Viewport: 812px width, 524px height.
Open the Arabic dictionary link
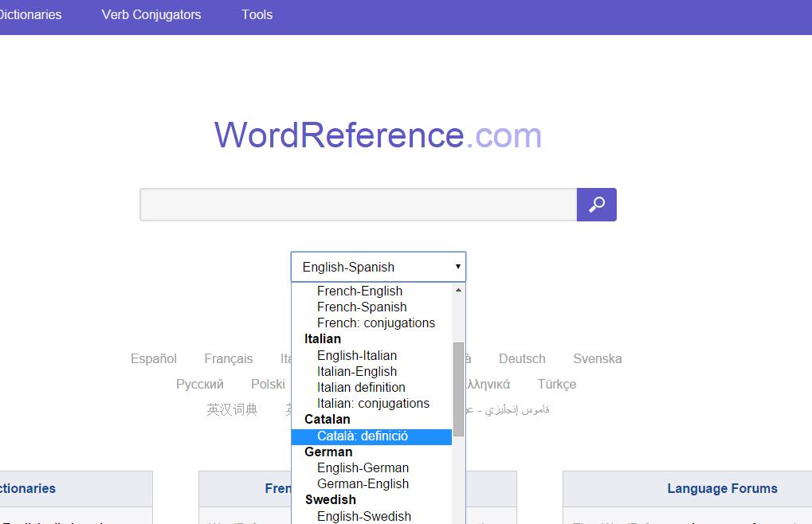(508, 409)
